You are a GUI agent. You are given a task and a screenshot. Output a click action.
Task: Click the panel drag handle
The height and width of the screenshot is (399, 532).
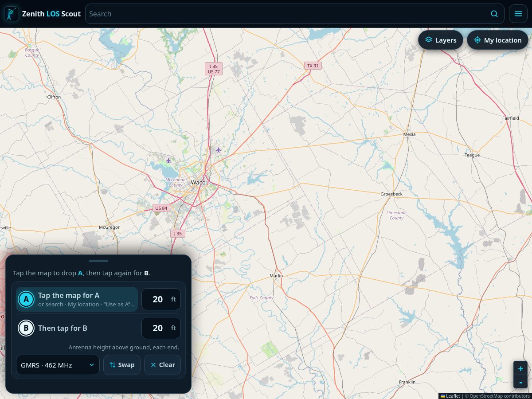pyautogui.click(x=98, y=261)
